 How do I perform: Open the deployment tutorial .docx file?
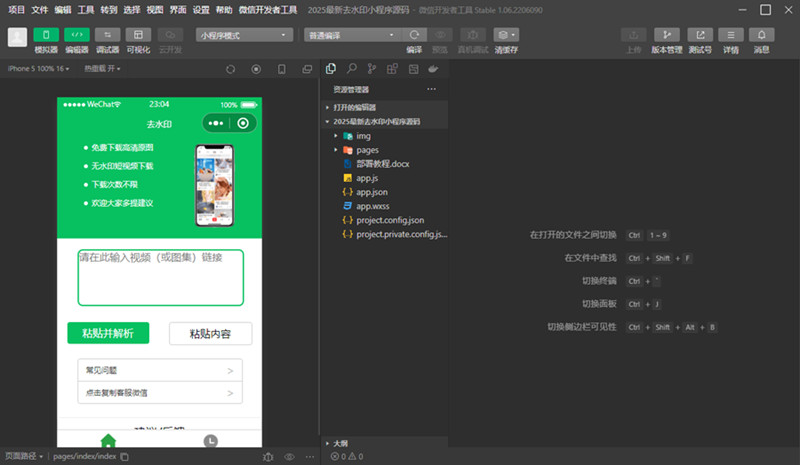pyautogui.click(x=385, y=164)
